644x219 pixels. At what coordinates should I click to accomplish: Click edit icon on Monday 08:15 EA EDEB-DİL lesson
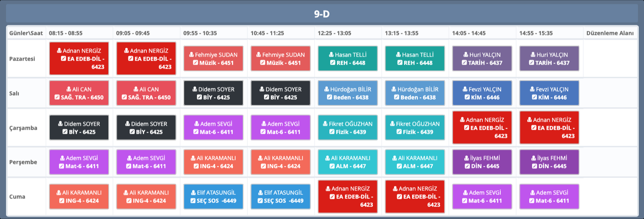click(63, 59)
